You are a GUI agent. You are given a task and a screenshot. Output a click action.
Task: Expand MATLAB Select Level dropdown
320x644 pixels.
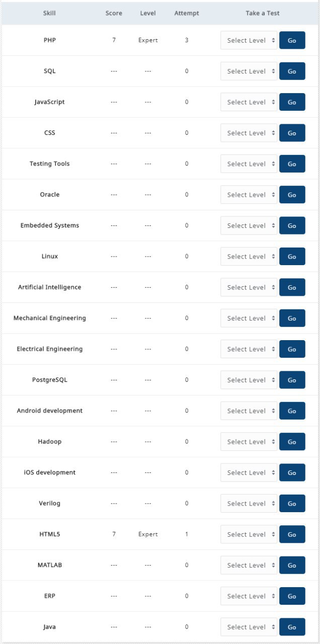tap(249, 566)
